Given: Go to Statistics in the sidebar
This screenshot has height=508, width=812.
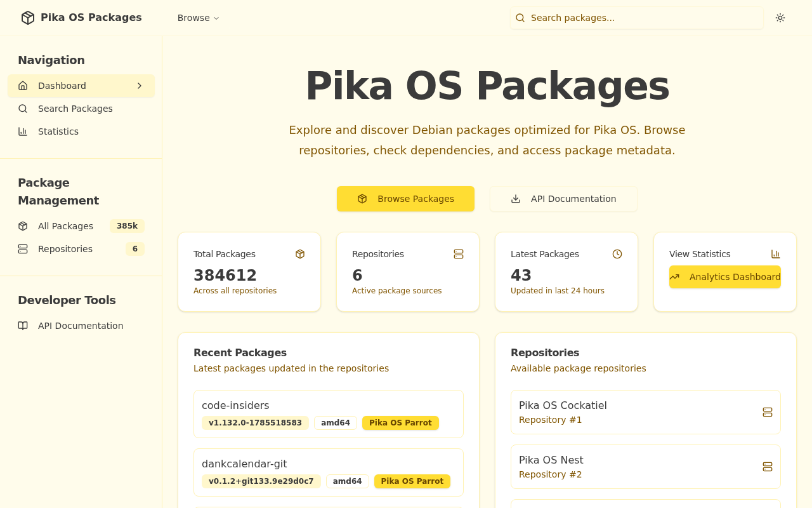Looking at the screenshot, I should [x=81, y=131].
